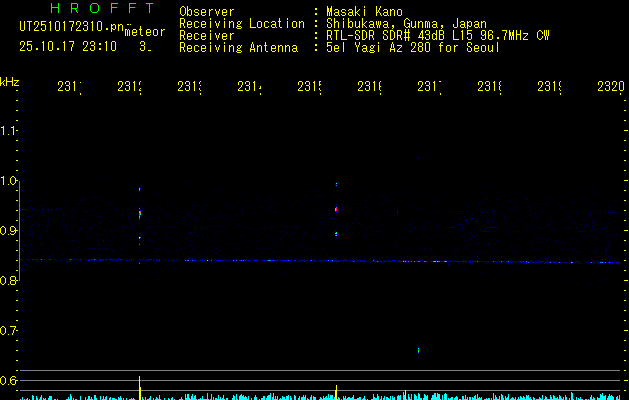
Task: Click the word meteor in the header
Action: coord(145,32)
